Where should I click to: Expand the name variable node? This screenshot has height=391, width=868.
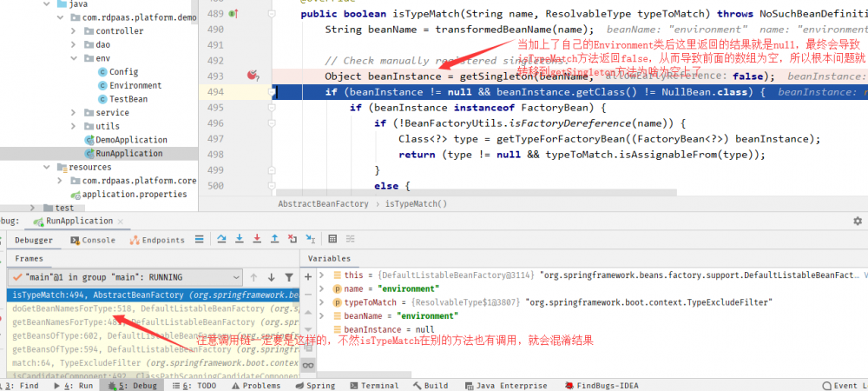pos(322,288)
